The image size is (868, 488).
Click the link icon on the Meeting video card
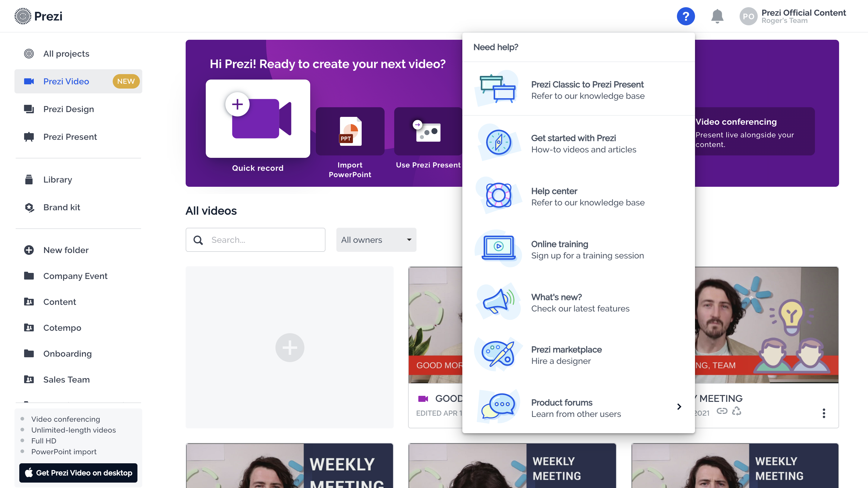click(722, 411)
